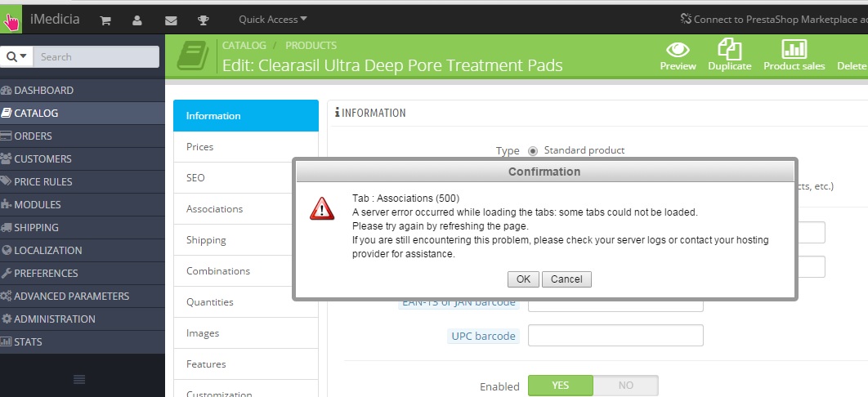The height and width of the screenshot is (397, 868).
Task: Open the Catalog menu
Action: coord(83,113)
